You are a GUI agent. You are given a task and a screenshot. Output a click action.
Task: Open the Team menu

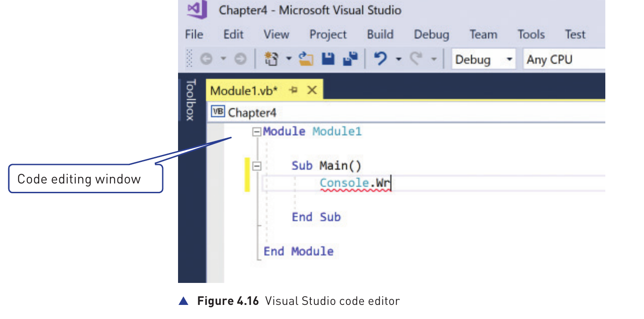coord(483,34)
